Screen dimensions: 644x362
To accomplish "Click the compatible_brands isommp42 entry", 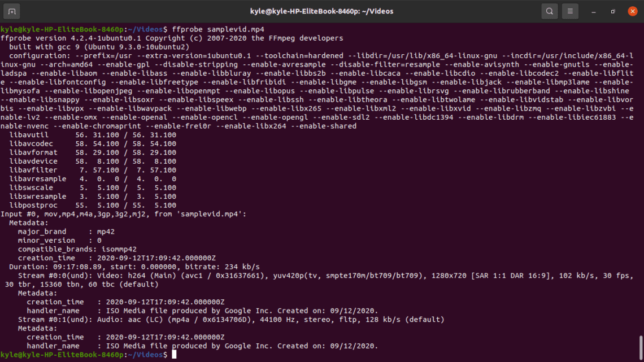I will (77, 249).
